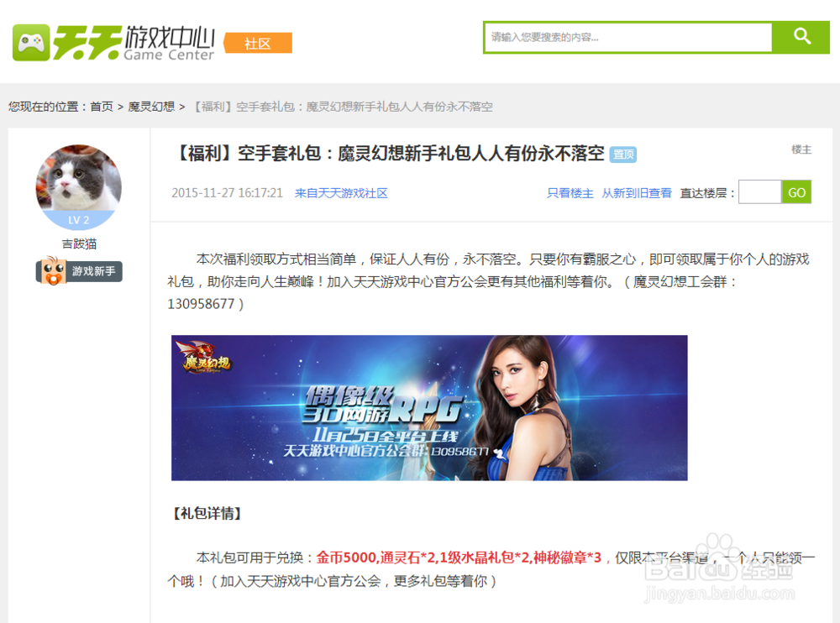Open the 魔灵幻想 RPG banner image
The height and width of the screenshot is (623, 840).
pos(429,408)
